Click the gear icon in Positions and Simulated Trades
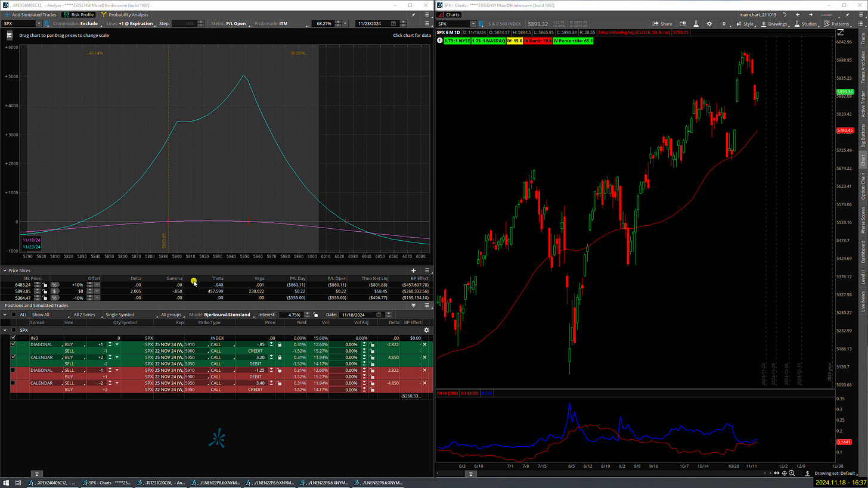The image size is (868, 488). click(426, 330)
